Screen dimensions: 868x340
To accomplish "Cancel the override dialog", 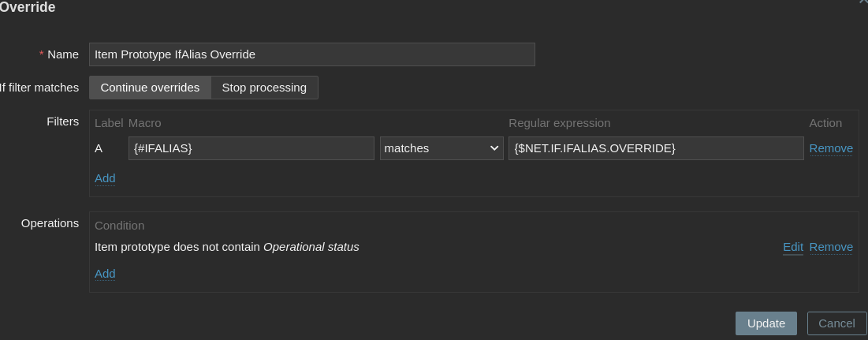I will point(836,323).
